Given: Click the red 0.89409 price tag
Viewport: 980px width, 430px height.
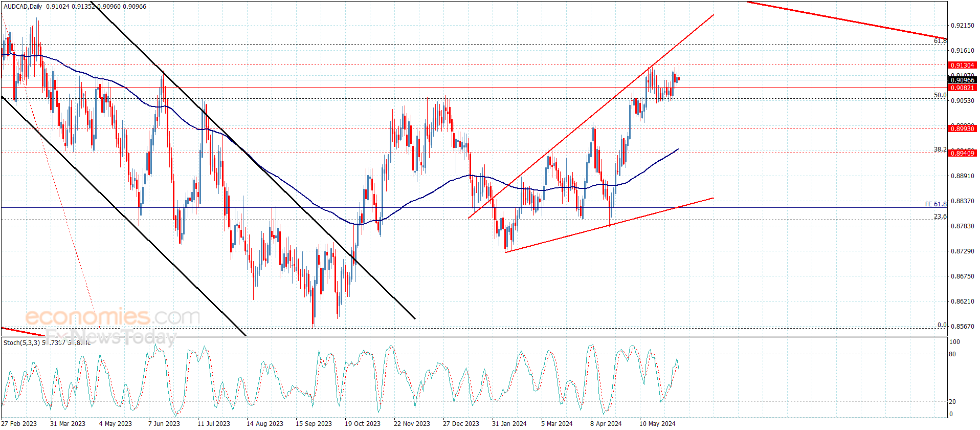Looking at the screenshot, I should click(x=962, y=154).
